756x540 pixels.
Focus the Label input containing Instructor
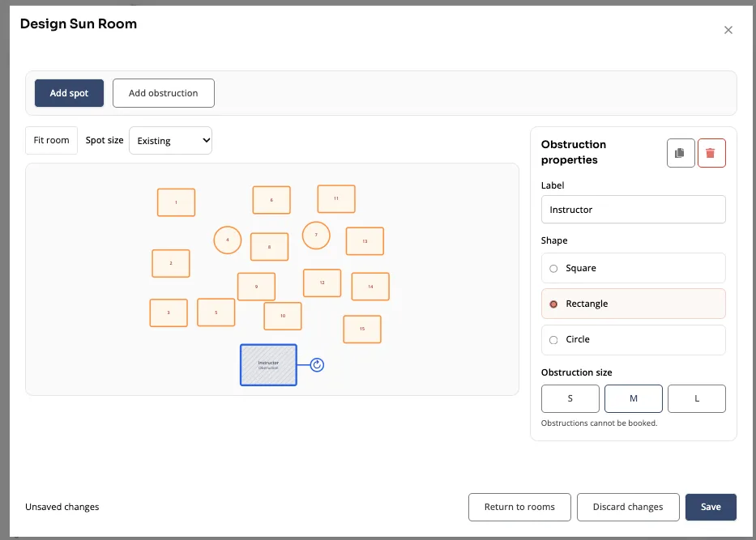click(x=633, y=210)
